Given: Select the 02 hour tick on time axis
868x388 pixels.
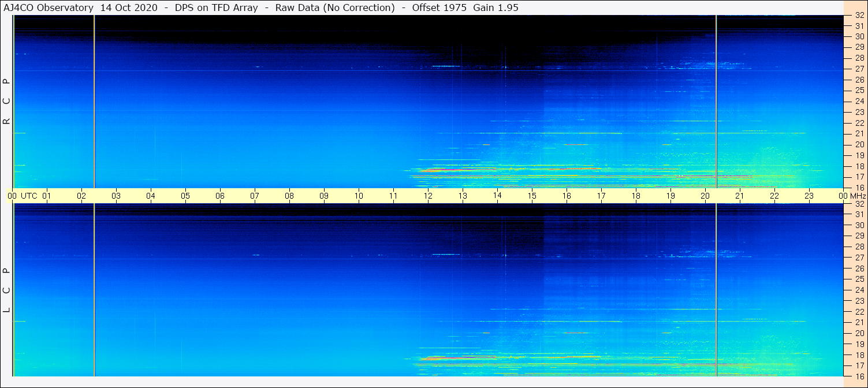Looking at the screenshot, I should pyautogui.click(x=81, y=196).
